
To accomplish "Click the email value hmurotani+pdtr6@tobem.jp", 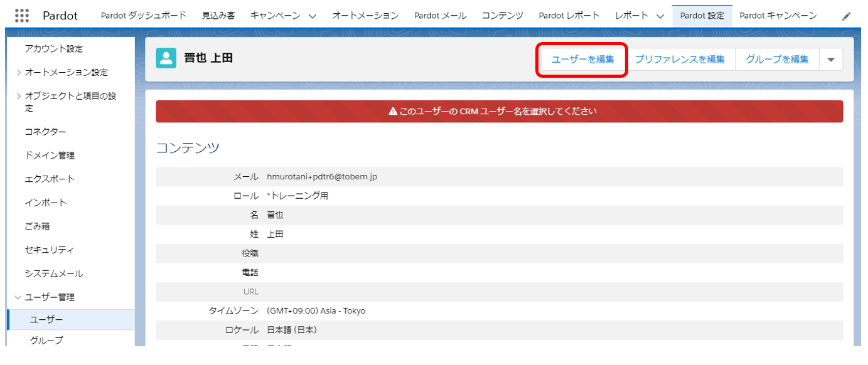I will [x=322, y=177].
